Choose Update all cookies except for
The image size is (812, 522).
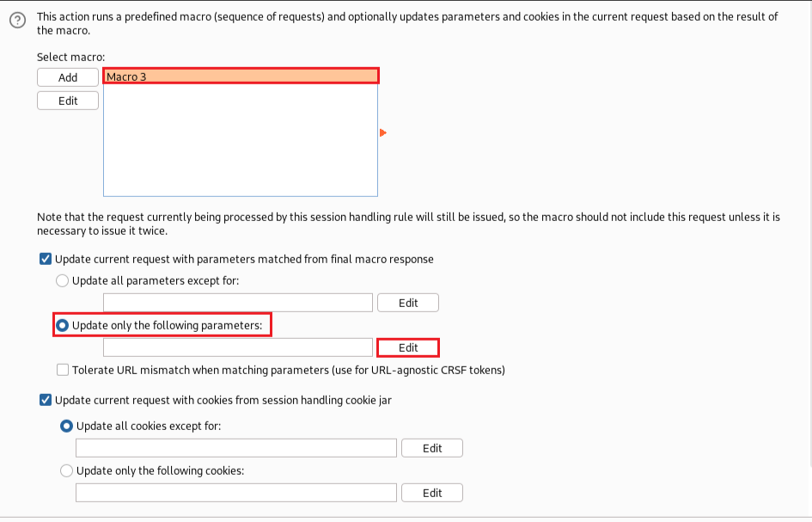tap(66, 426)
